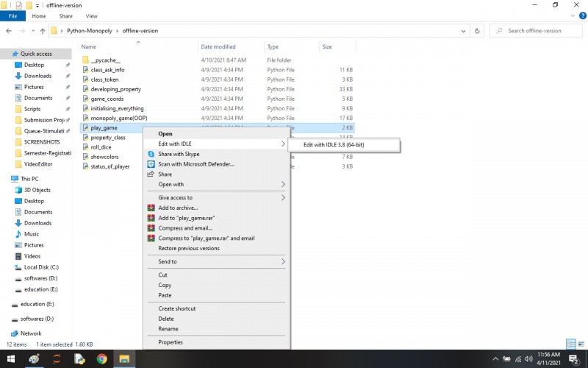Click the volume speaker tray icon
This screenshot has width=588, height=368.
click(x=528, y=359)
